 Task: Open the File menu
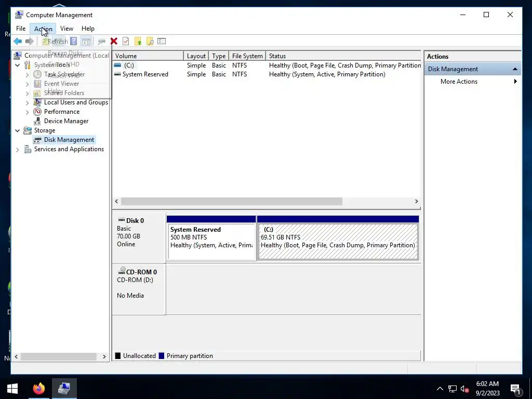[x=21, y=29]
